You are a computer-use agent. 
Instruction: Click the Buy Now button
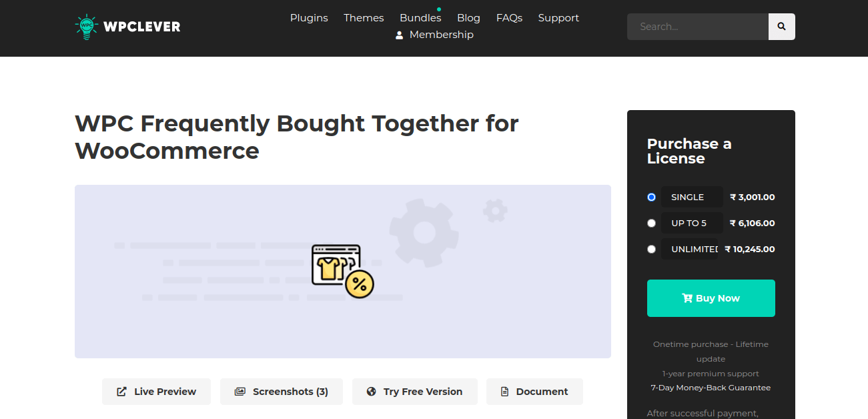[711, 298]
